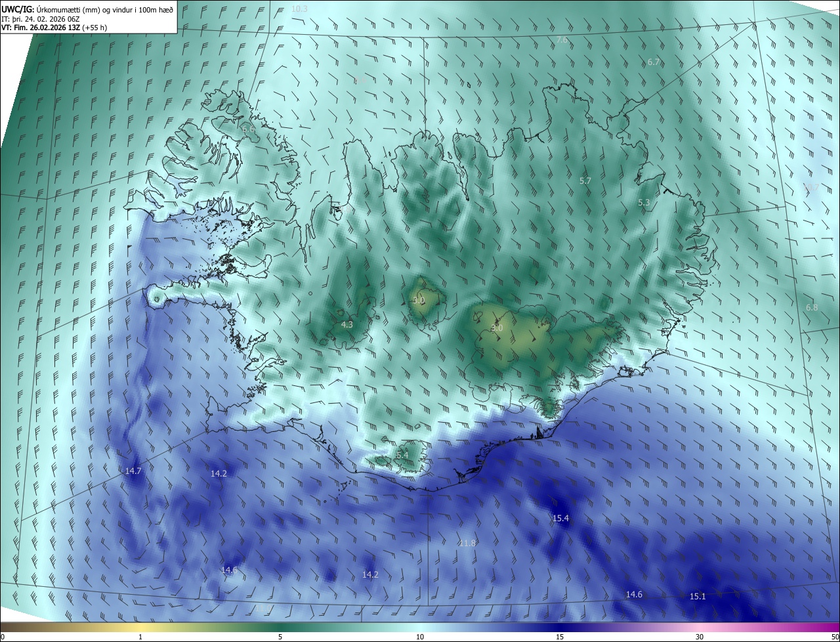
Task: Click the colour scale tick label '10'
Action: coord(420,637)
